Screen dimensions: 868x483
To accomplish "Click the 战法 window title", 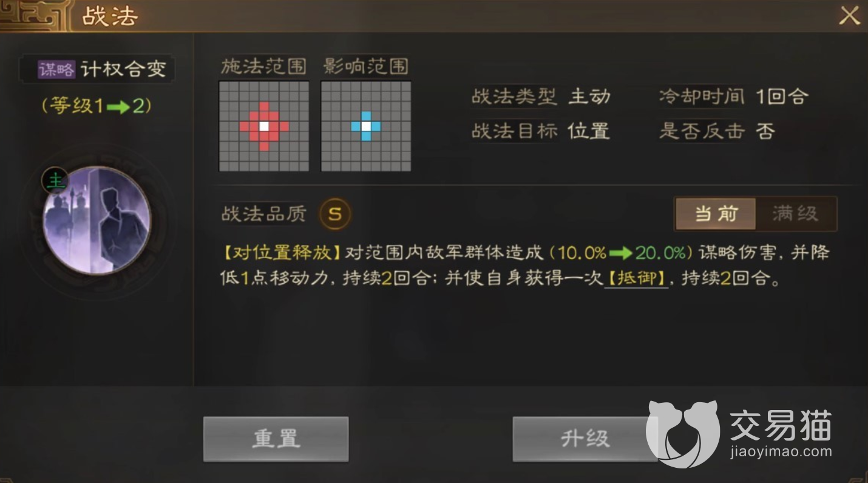I will pyautogui.click(x=110, y=16).
